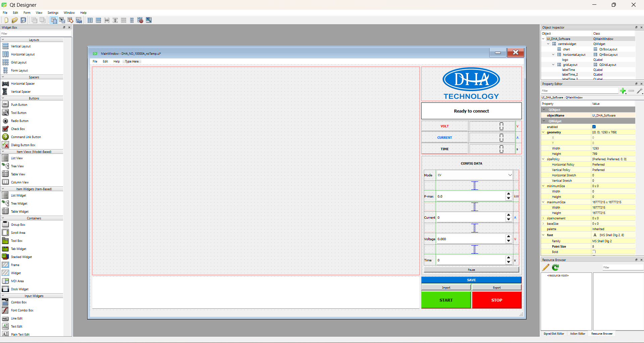Collapse the sizePolicy property row
The width and height of the screenshot is (644, 343).
point(543,159)
